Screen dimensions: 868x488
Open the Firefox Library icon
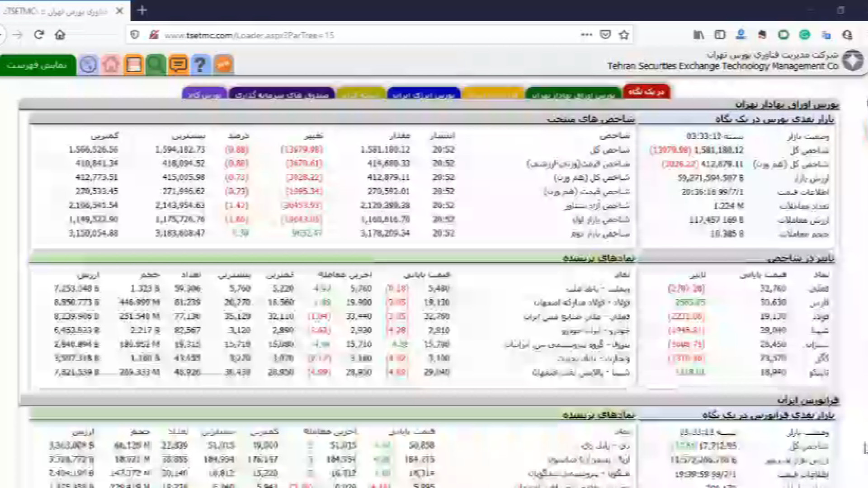[698, 35]
